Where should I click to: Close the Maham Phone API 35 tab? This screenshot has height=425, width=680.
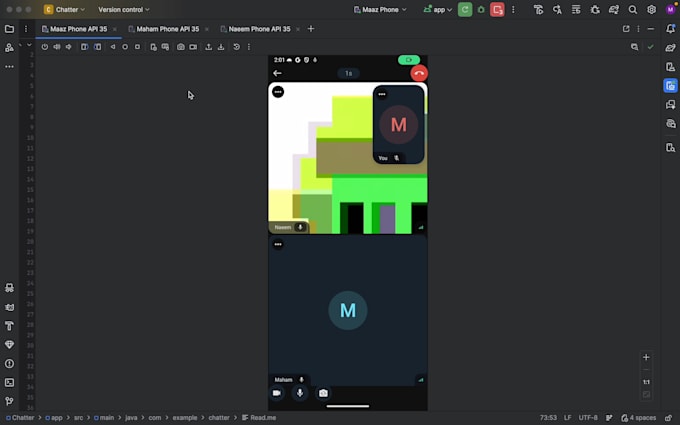tap(206, 29)
